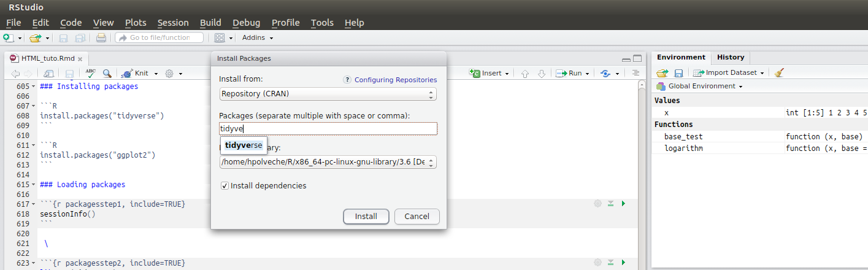
Task: Open the Addins dropdown
Action: (x=258, y=37)
